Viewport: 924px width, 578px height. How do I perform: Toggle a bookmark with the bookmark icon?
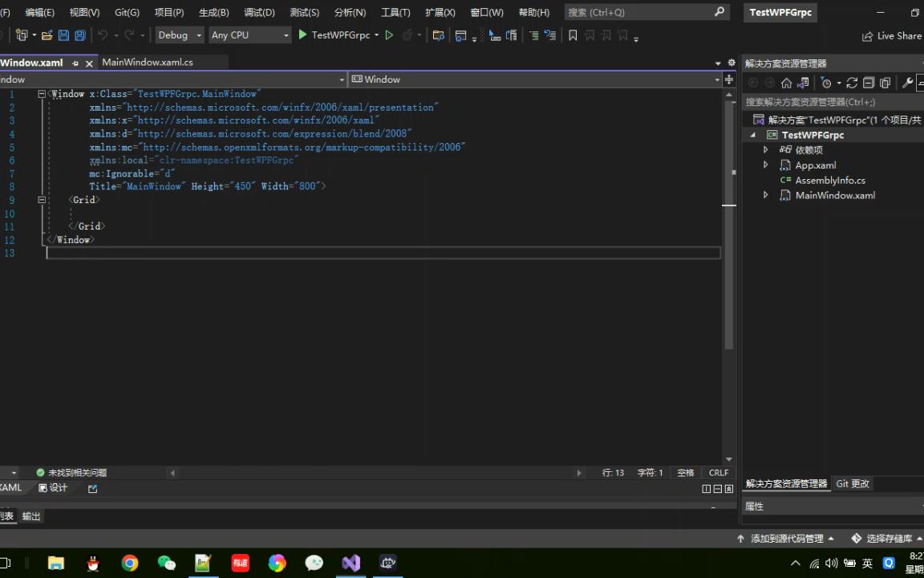[x=573, y=35]
